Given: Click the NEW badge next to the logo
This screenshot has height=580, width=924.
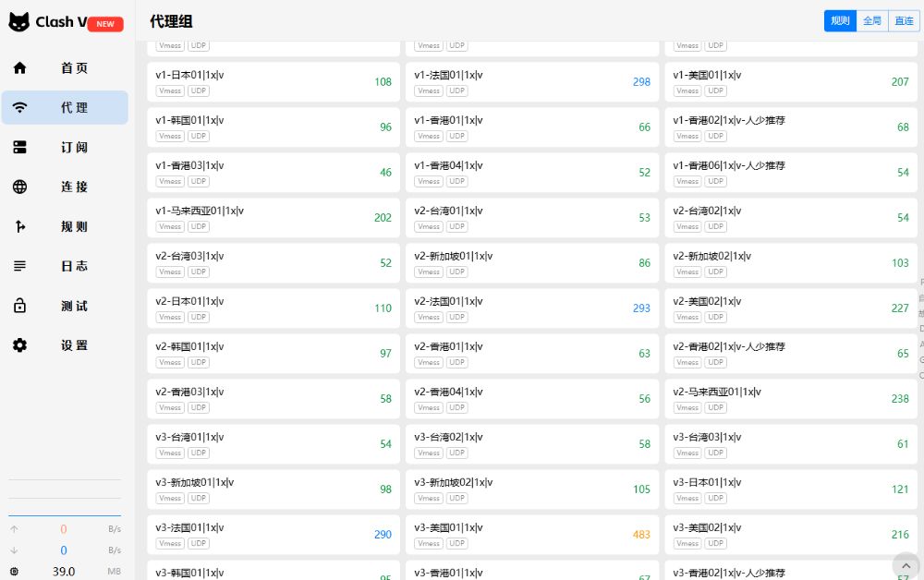Looking at the screenshot, I should click(x=104, y=23).
